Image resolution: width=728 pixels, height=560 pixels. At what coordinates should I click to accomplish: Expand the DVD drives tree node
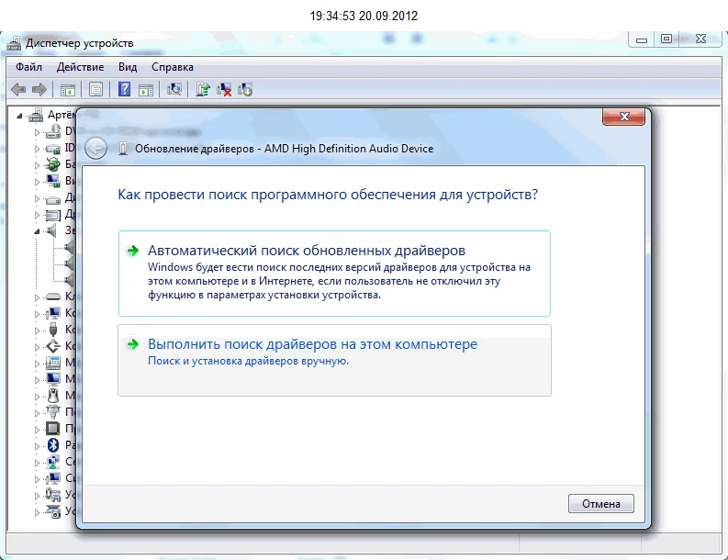pyautogui.click(x=37, y=132)
